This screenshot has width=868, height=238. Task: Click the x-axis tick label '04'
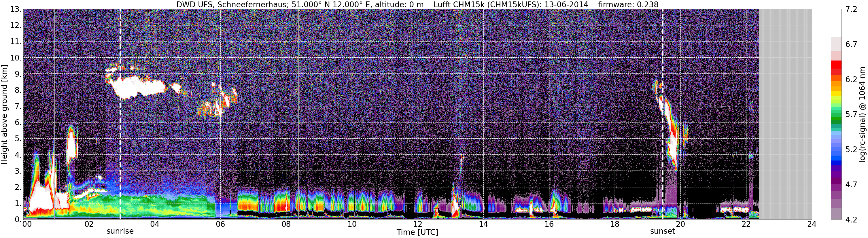click(155, 224)
